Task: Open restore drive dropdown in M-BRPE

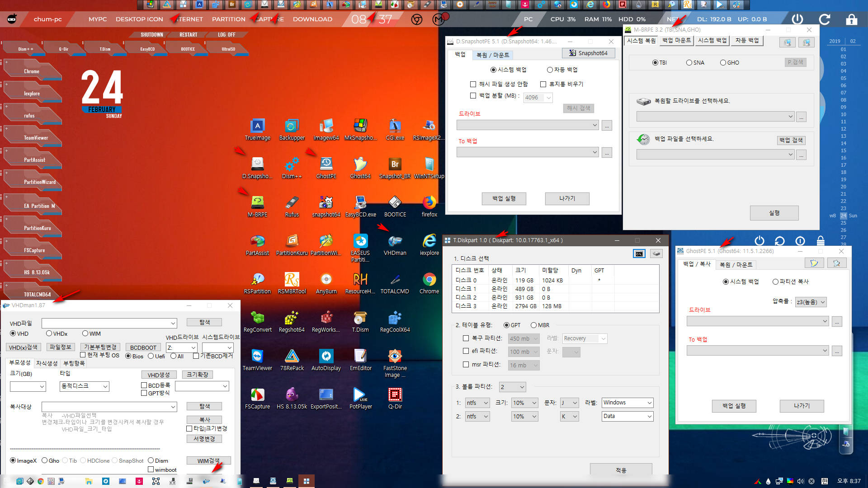Action: coord(715,117)
